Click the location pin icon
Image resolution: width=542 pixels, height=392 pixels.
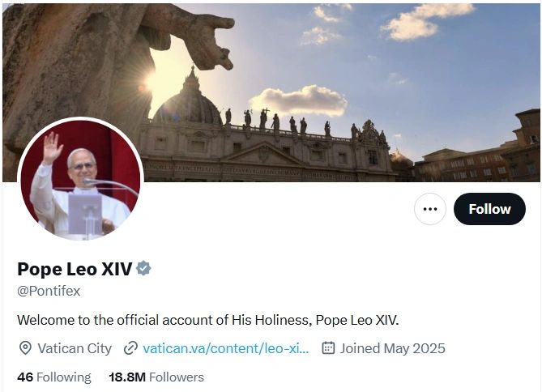[x=25, y=348]
